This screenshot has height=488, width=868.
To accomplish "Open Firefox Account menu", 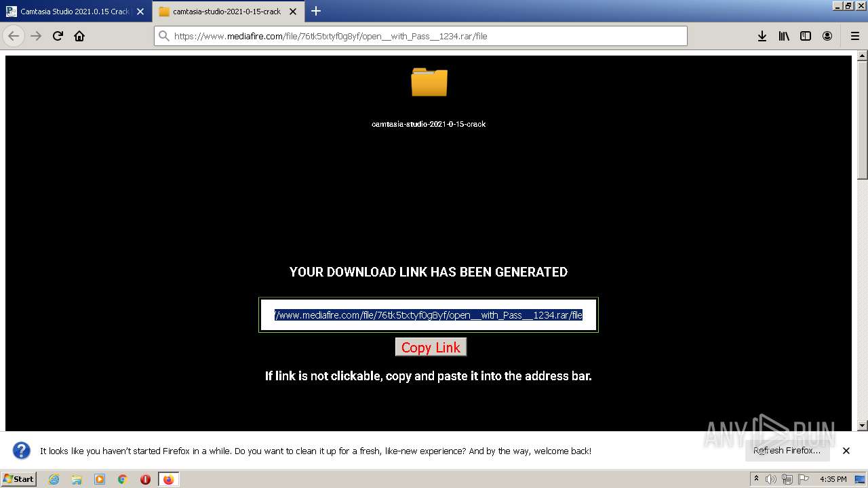I will point(827,36).
